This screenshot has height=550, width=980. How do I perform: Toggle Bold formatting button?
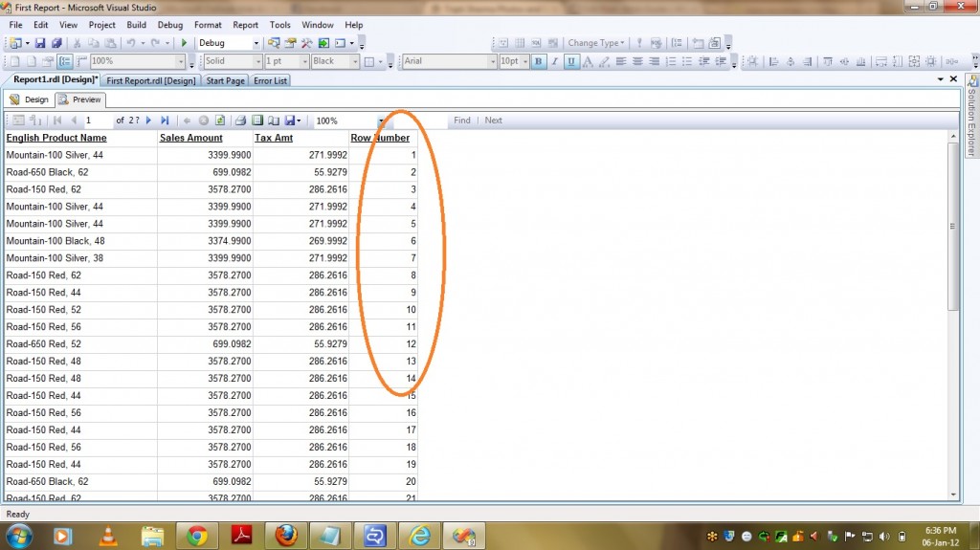[x=538, y=61]
